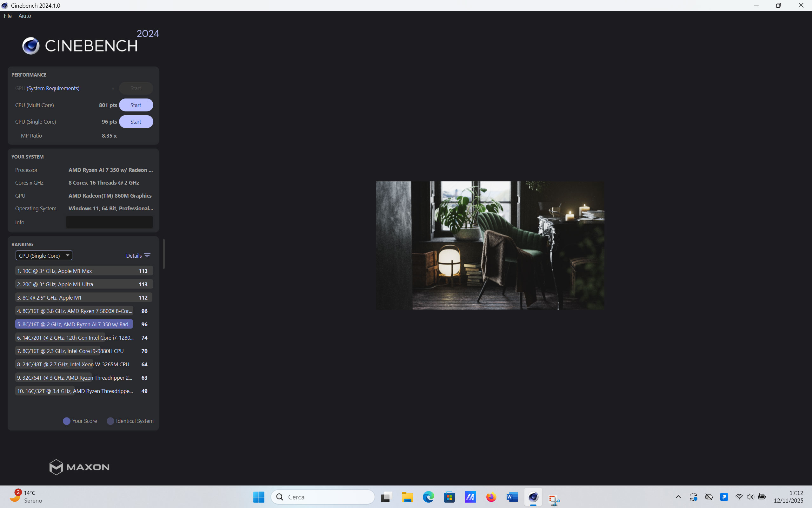Select the Apple M1 Max ranking entry
The height and width of the screenshot is (508, 812).
(x=84, y=271)
